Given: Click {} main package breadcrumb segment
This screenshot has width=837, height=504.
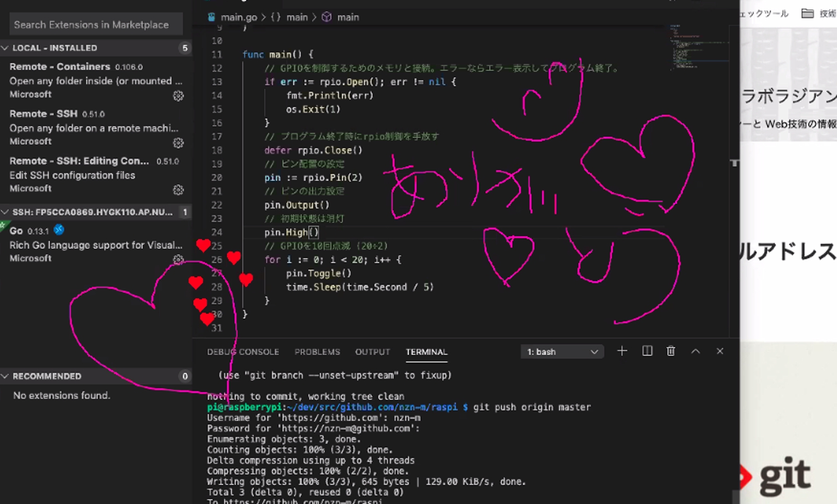Looking at the screenshot, I should pyautogui.click(x=289, y=17).
